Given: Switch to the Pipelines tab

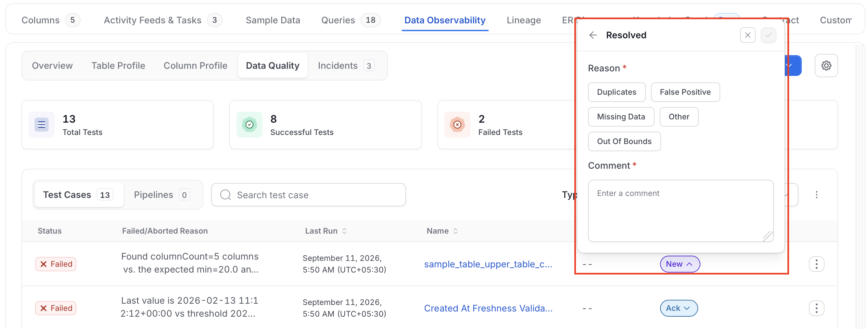Looking at the screenshot, I should (162, 195).
